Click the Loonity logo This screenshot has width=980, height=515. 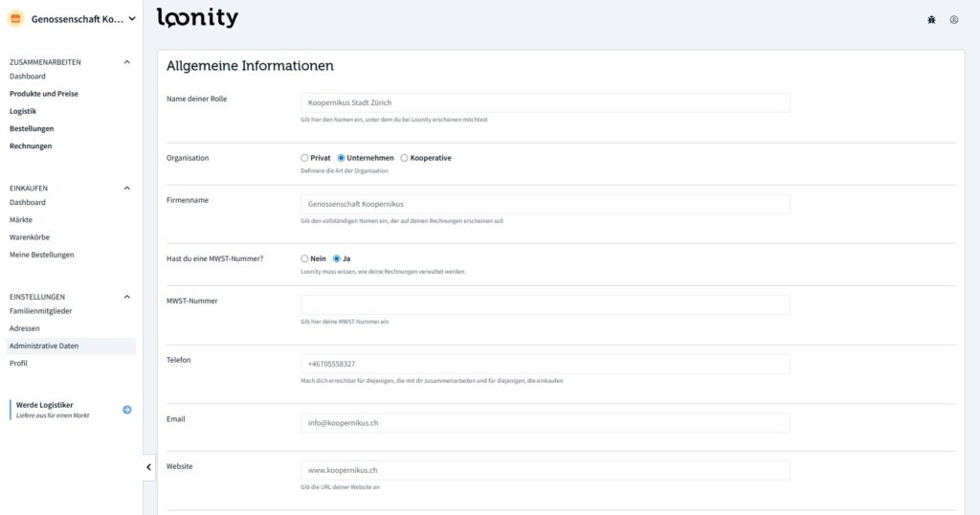pos(197,18)
